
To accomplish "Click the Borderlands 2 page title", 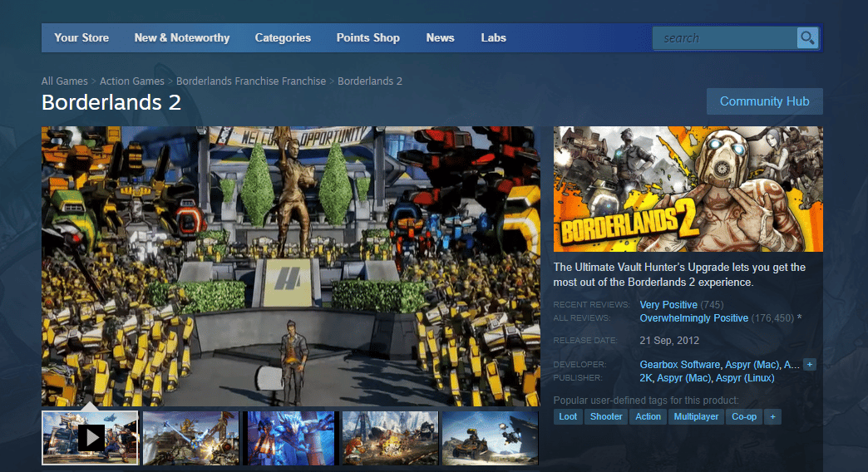I will (x=111, y=102).
